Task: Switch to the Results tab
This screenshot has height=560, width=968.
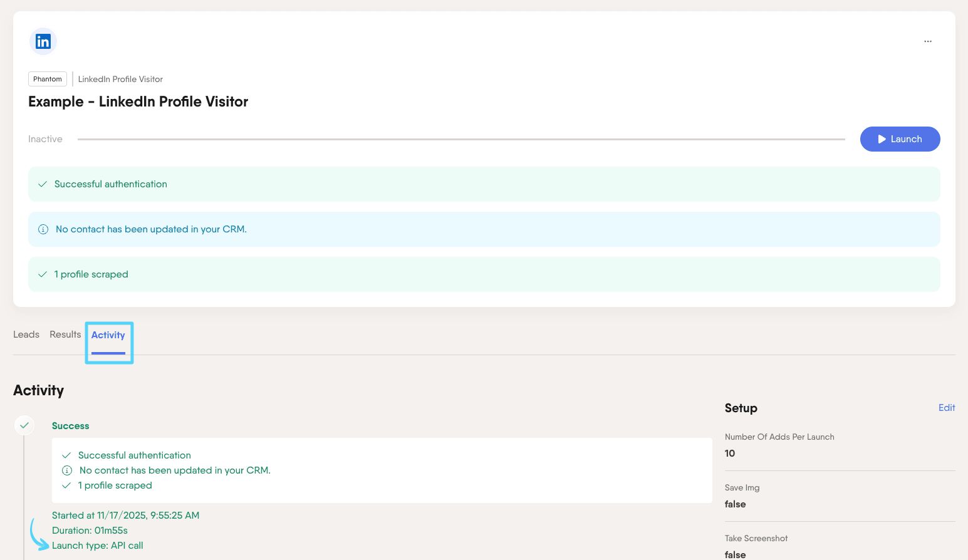Action: 65,334
